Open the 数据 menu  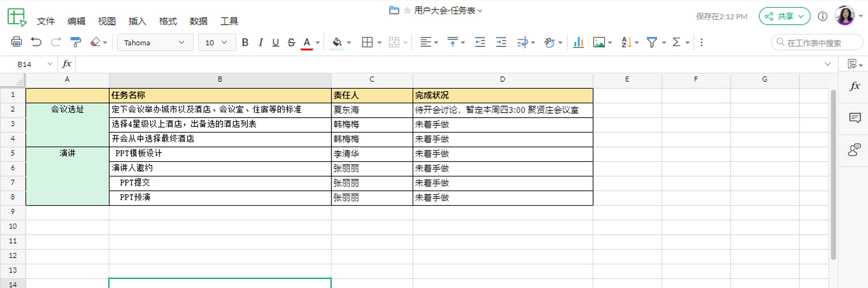click(x=198, y=21)
